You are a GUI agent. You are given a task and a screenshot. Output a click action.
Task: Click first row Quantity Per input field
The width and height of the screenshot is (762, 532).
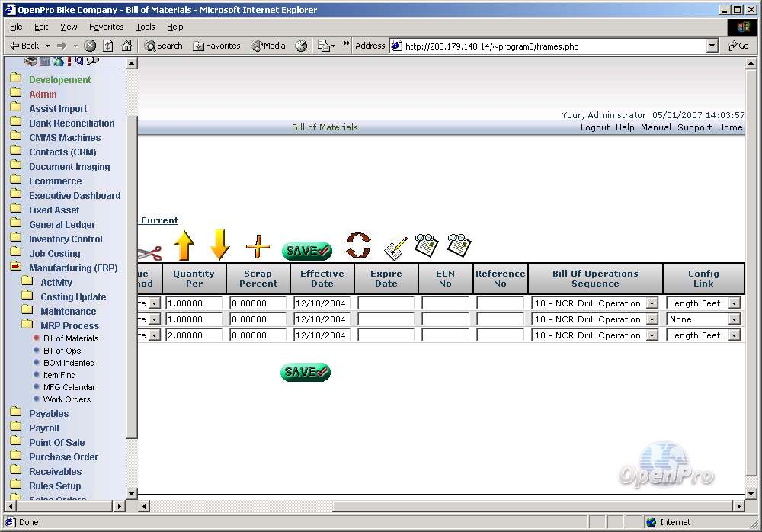pos(194,303)
